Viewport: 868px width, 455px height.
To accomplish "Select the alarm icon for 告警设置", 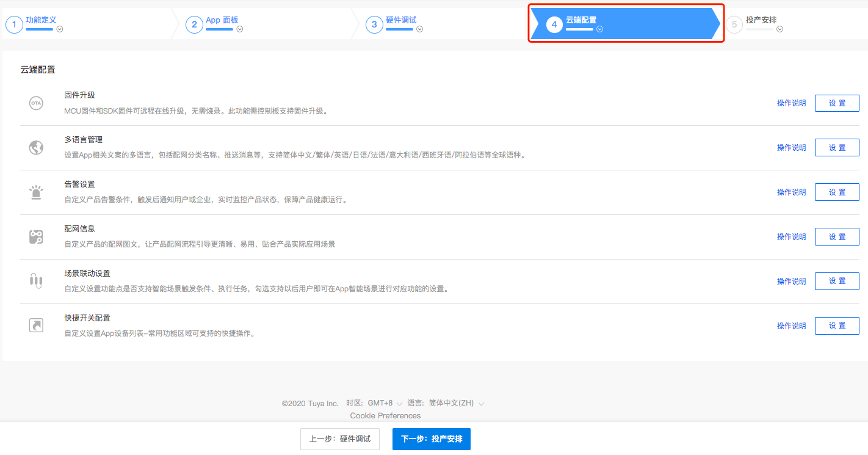I will [x=36, y=192].
